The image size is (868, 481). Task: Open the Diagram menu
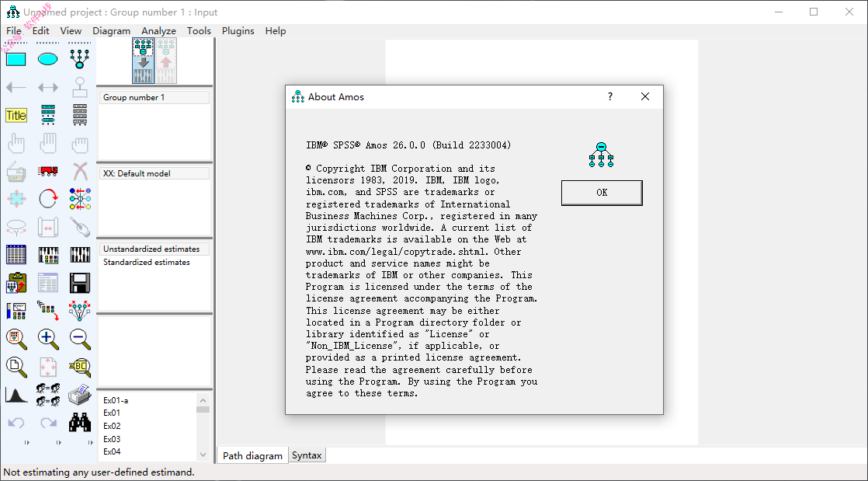coord(111,31)
